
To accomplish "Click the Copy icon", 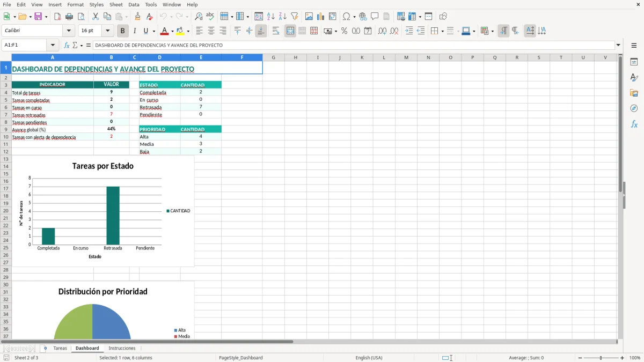I will (107, 17).
